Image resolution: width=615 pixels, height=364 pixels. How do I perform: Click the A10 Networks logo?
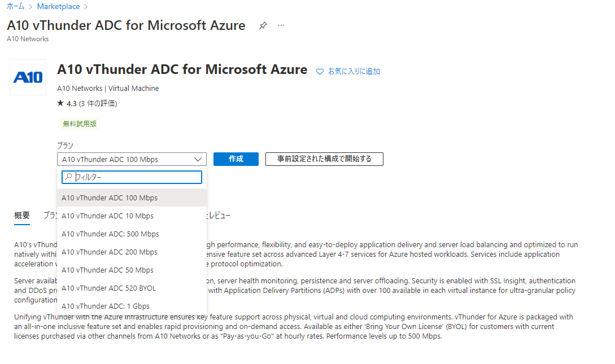[27, 77]
